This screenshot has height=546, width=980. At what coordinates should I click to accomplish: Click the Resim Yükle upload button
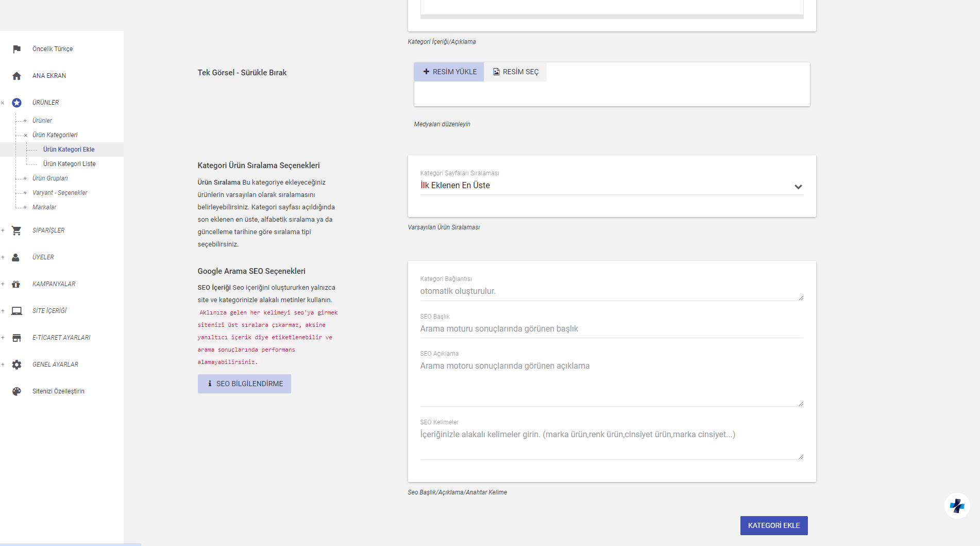click(x=449, y=72)
